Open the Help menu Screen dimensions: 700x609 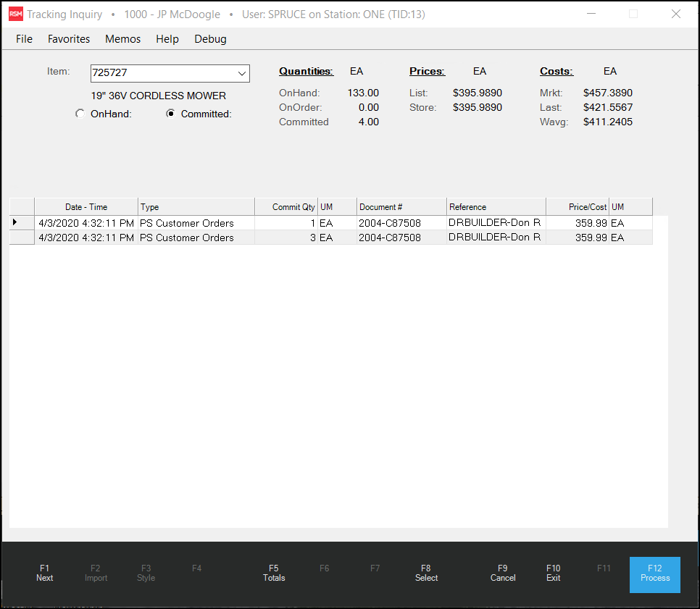[x=167, y=39]
